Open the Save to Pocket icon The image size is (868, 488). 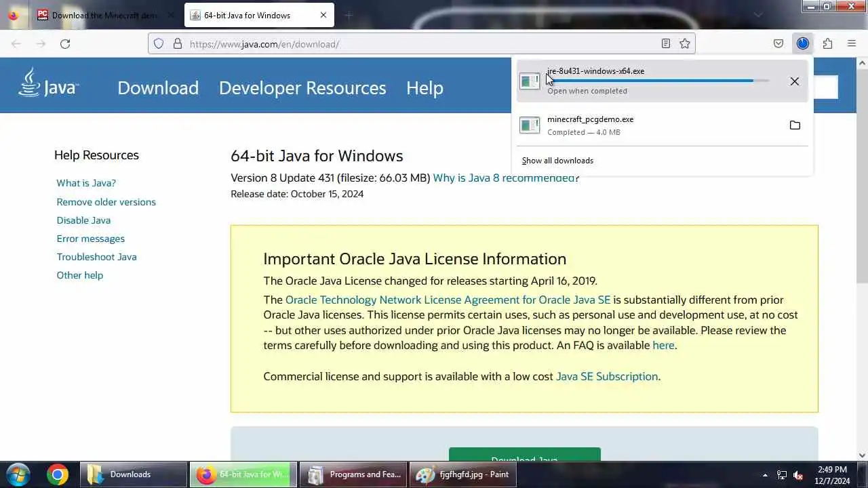778,44
